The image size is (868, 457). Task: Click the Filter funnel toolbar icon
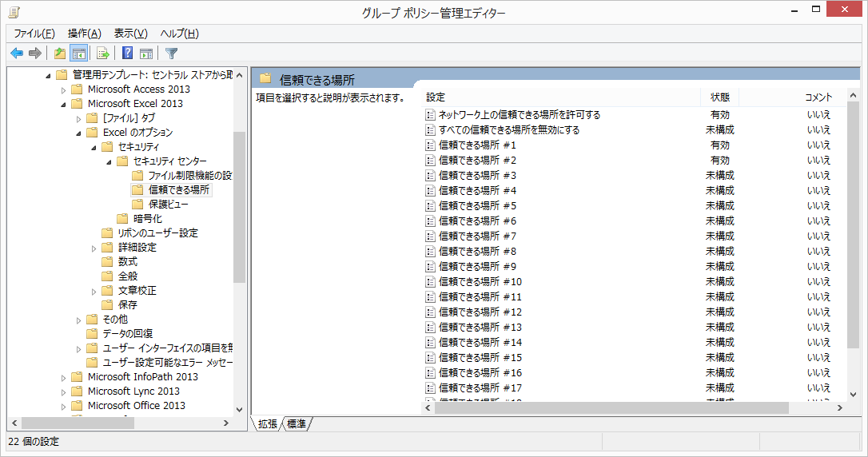(172, 53)
